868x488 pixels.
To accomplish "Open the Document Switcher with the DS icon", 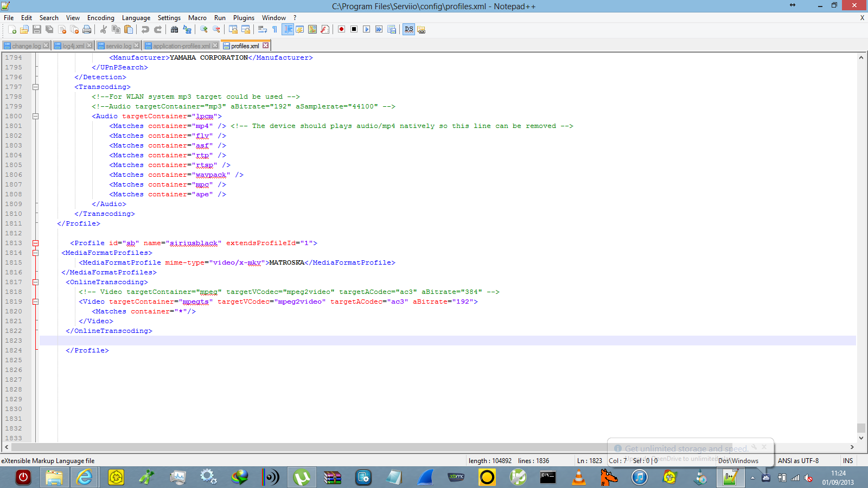I will pyautogui.click(x=409, y=30).
